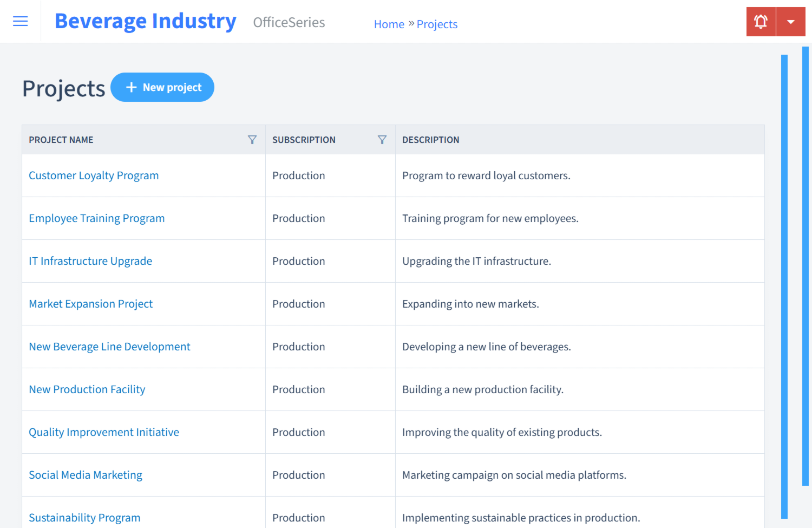Image resolution: width=812 pixels, height=528 pixels.
Task: Open the hamburger navigation menu
Action: 20,21
